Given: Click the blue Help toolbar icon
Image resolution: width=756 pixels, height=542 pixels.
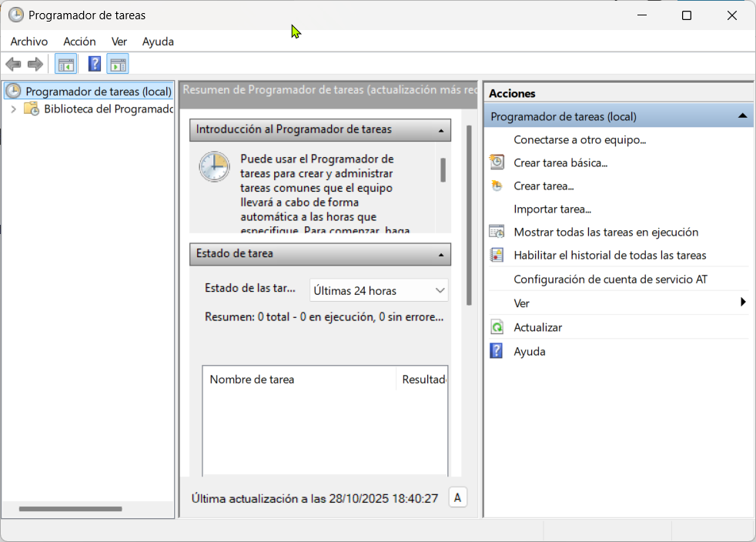Looking at the screenshot, I should coord(95,64).
